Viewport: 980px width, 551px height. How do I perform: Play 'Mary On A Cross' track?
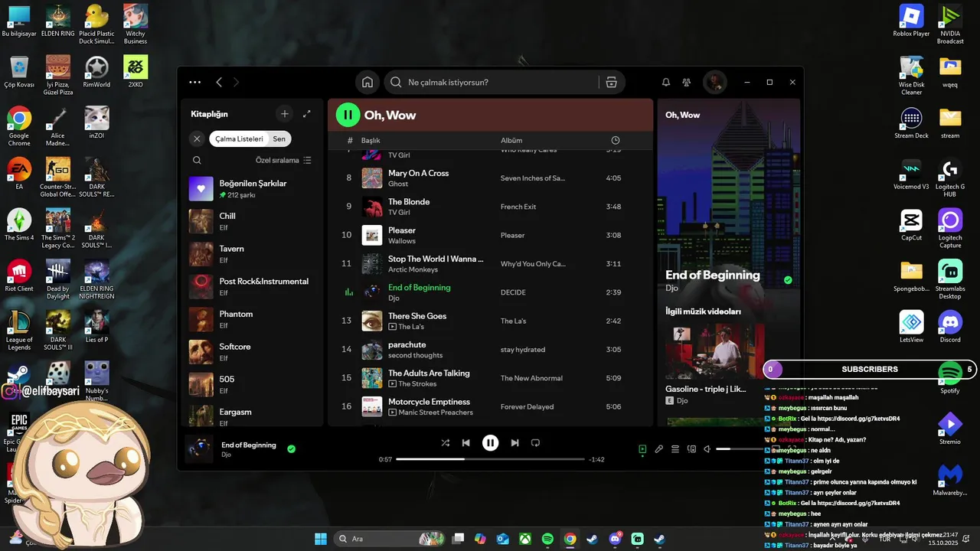click(490, 178)
